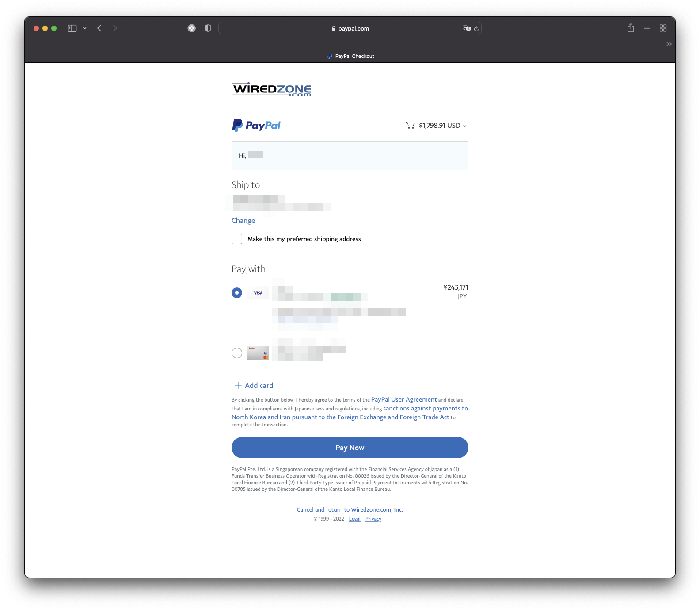This screenshot has width=700, height=609.
Task: Click the shopping cart icon
Action: point(410,126)
